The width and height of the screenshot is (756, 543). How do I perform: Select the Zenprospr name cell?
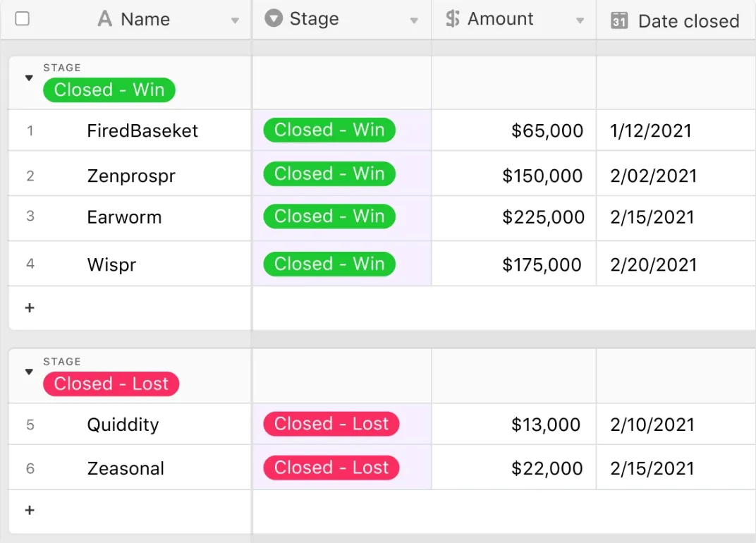tap(130, 173)
